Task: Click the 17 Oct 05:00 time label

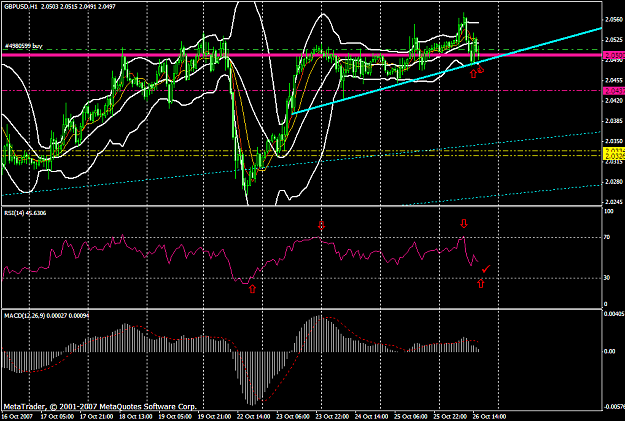Action: tap(57, 416)
